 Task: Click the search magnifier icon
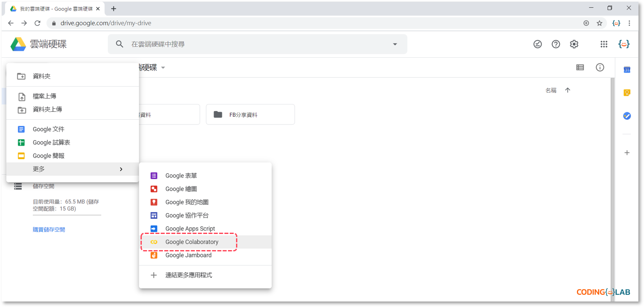coord(120,44)
